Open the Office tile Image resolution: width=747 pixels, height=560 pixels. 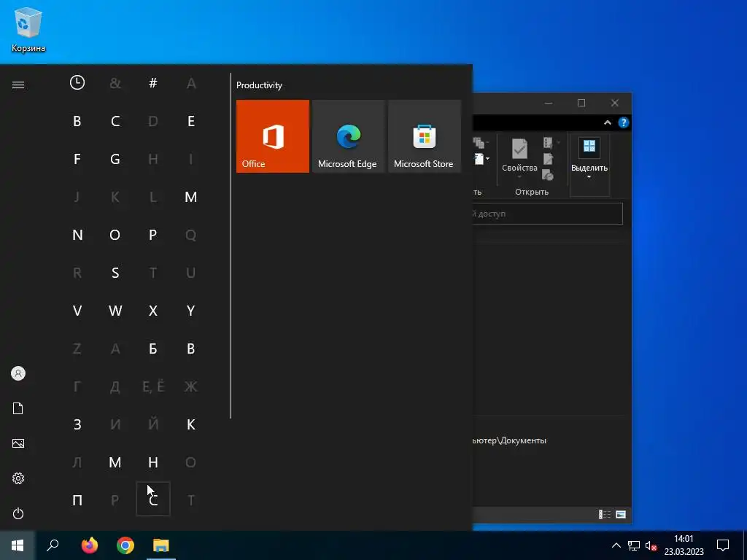pos(273,136)
